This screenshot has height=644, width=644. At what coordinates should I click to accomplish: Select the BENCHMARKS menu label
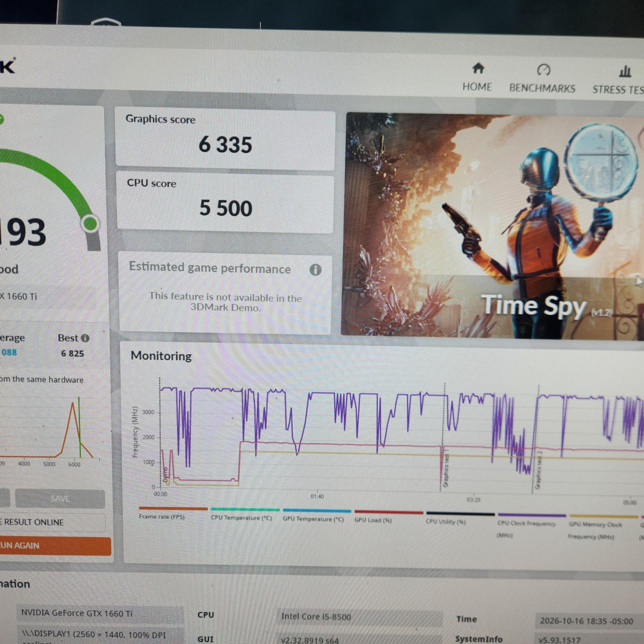coord(542,88)
